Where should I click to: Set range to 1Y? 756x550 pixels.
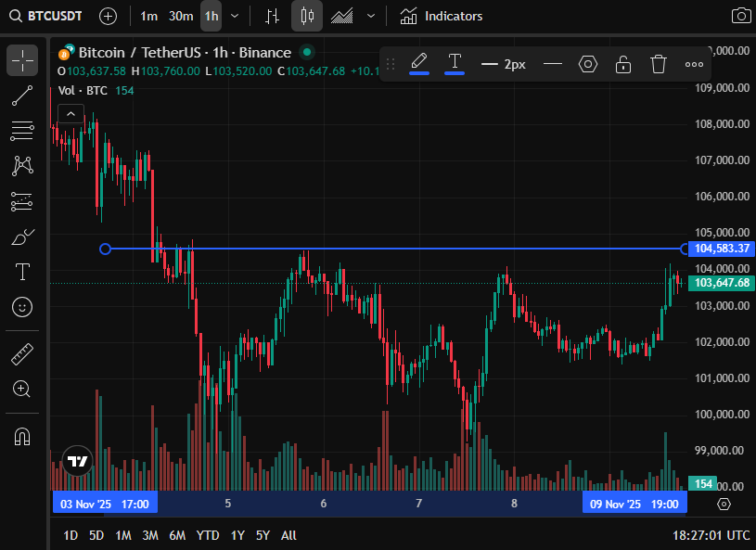click(237, 535)
